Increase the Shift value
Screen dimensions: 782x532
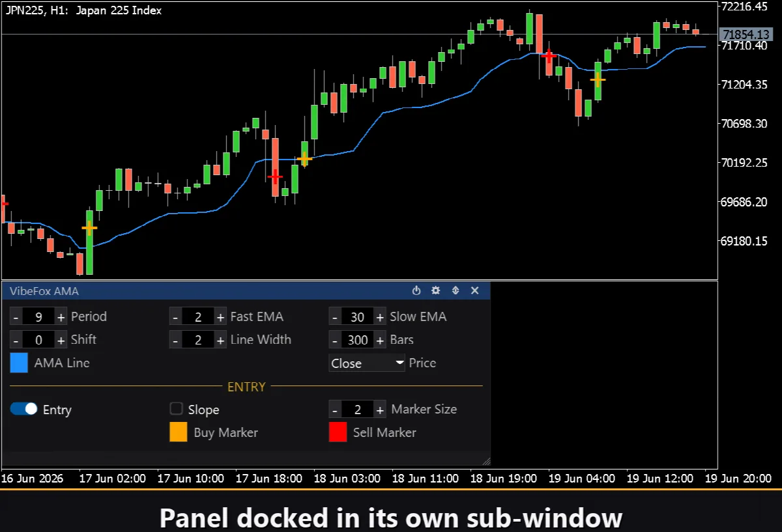coord(61,340)
